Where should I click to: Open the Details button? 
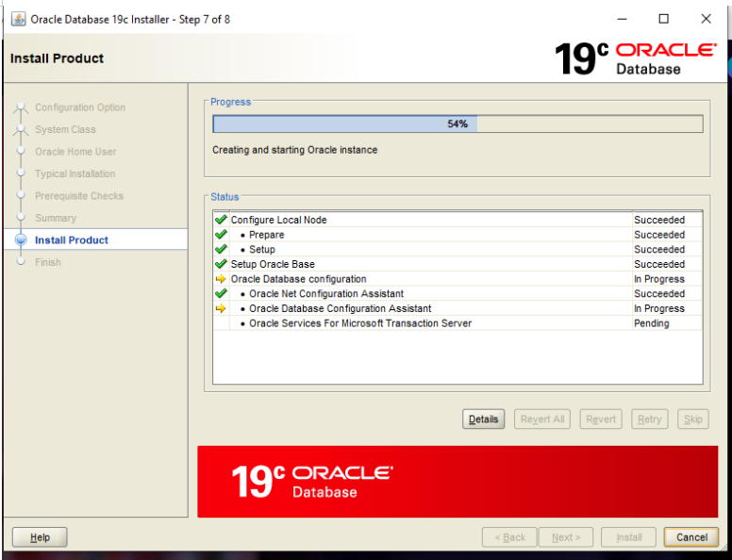point(483,420)
